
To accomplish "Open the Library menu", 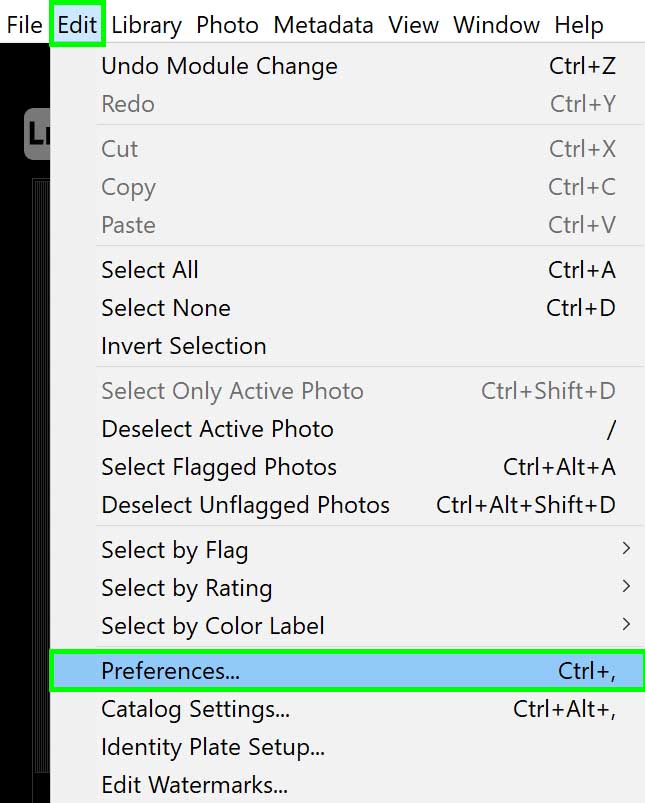I will pyautogui.click(x=147, y=25).
